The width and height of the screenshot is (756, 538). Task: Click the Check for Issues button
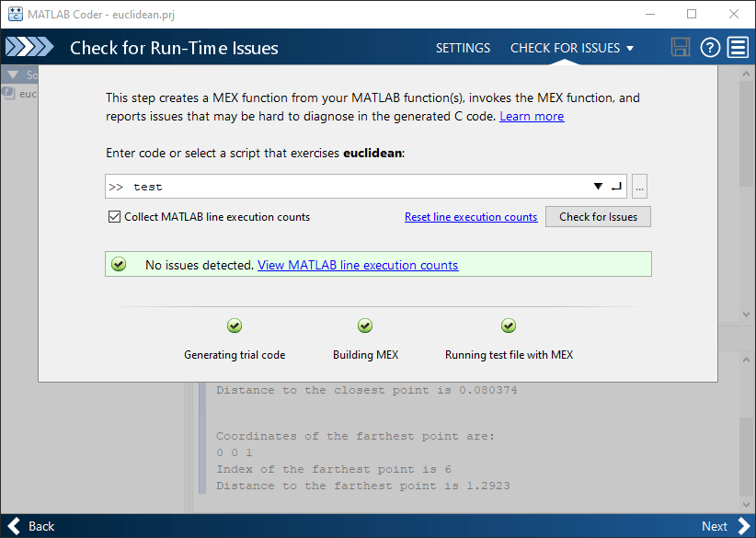point(598,216)
